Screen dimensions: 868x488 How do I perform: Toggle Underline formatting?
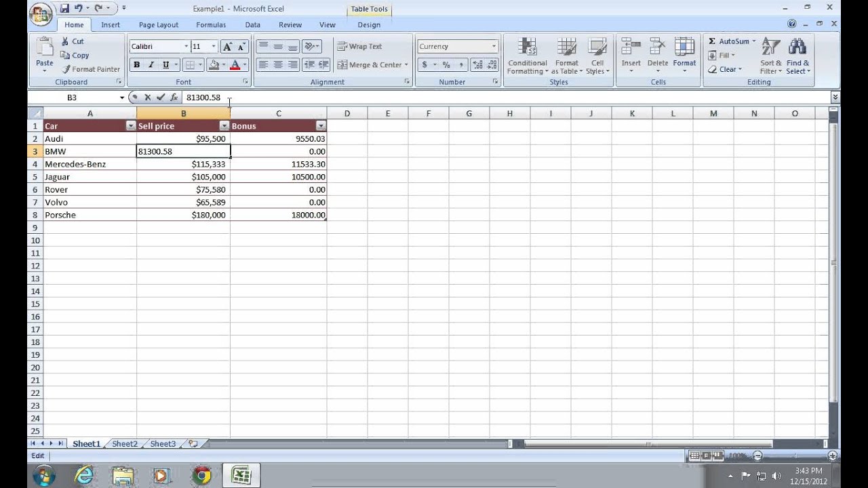pos(165,65)
